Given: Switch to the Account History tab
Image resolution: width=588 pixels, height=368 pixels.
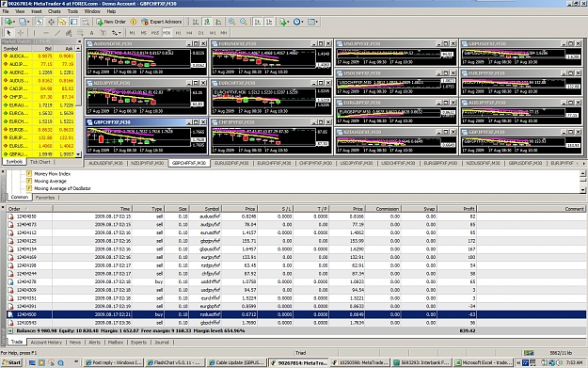Looking at the screenshot, I should tap(46, 342).
